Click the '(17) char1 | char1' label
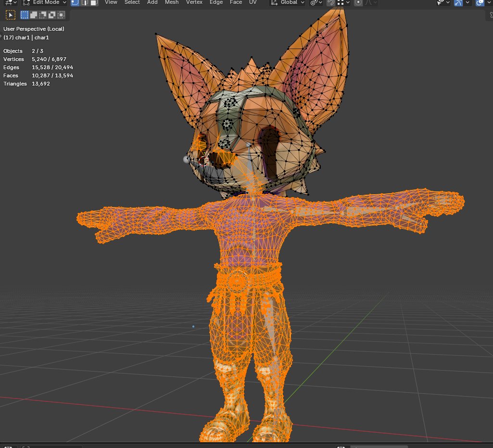 (x=26, y=37)
